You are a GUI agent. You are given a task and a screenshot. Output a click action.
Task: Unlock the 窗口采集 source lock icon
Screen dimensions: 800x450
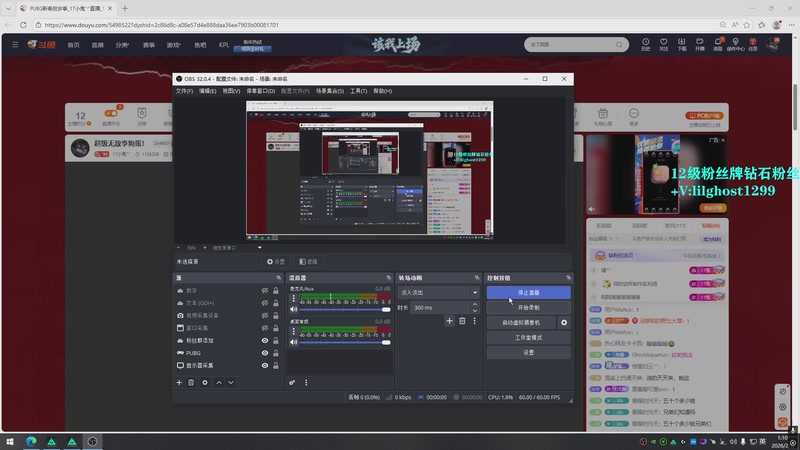point(276,328)
